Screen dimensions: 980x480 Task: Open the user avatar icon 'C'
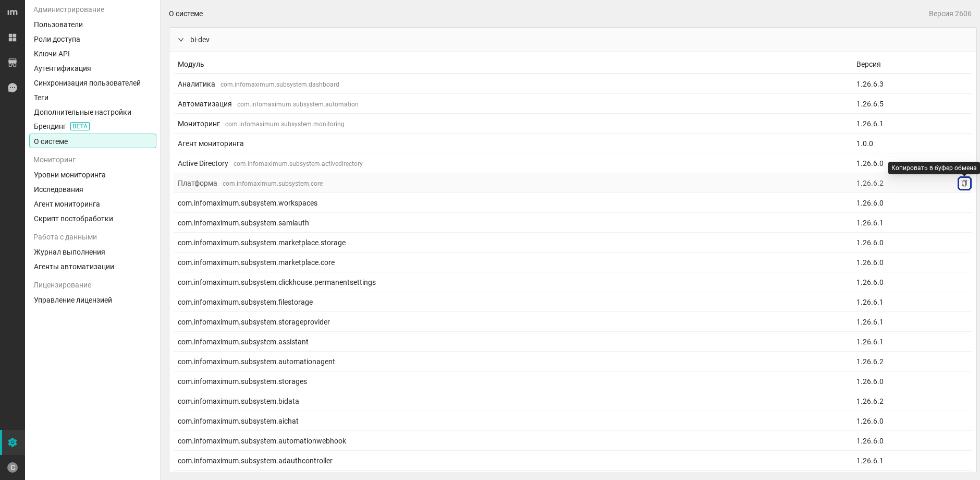pyautogui.click(x=13, y=467)
